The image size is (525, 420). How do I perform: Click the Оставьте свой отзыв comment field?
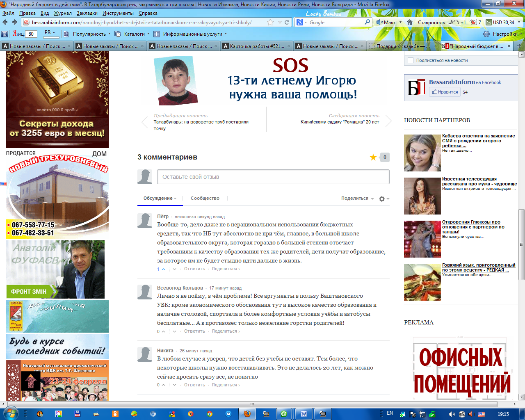(273, 177)
